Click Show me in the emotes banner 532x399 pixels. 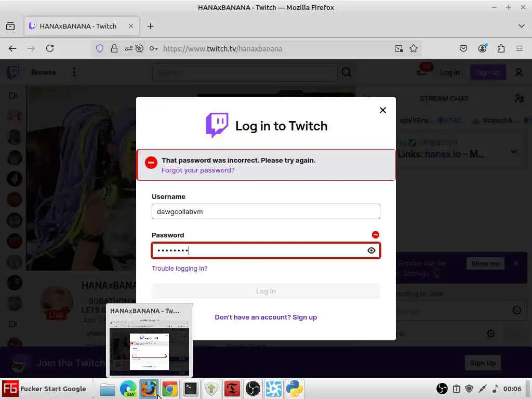point(486,263)
